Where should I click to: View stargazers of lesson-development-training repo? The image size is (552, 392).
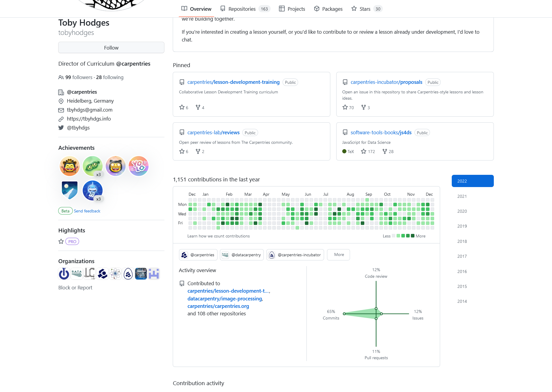[184, 107]
